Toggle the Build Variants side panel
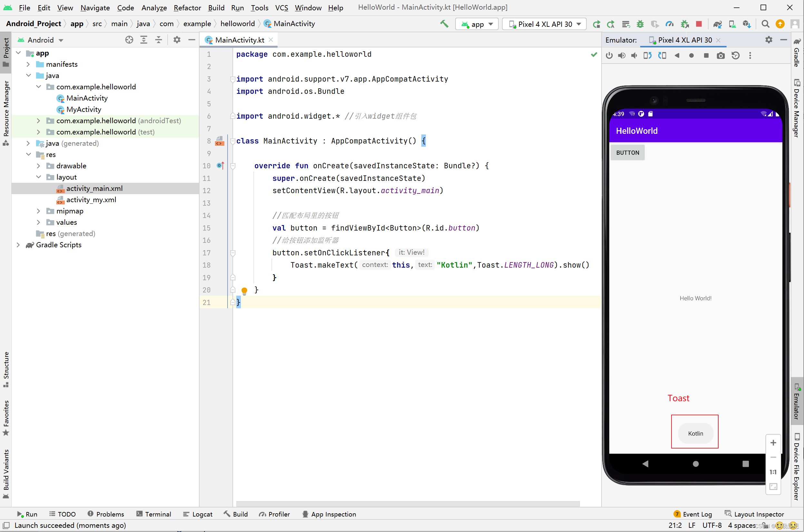The height and width of the screenshot is (532, 804). pos(6,473)
